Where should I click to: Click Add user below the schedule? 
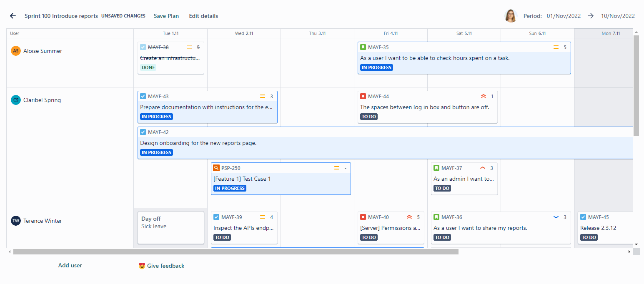click(70, 265)
